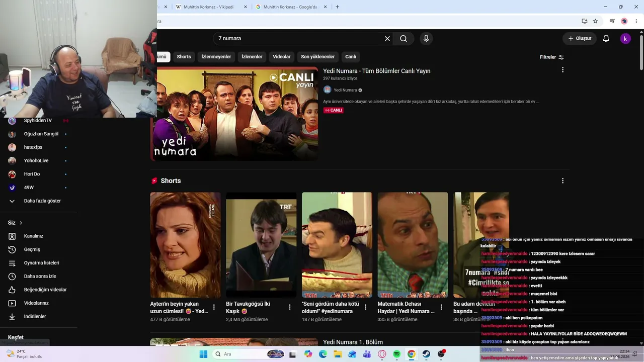The width and height of the screenshot is (644, 362).
Task: Open the Shorts section options menu
Action: click(562, 180)
